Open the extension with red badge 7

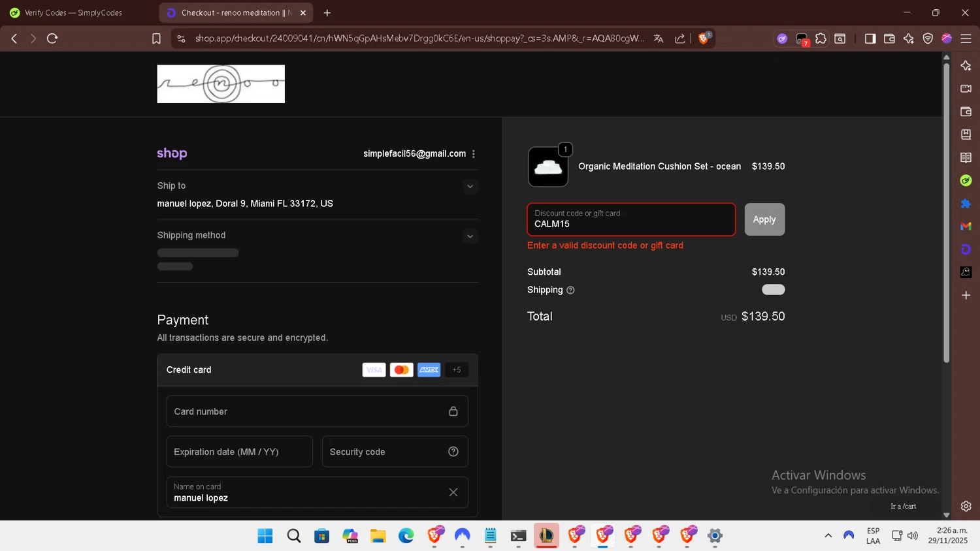pos(802,39)
